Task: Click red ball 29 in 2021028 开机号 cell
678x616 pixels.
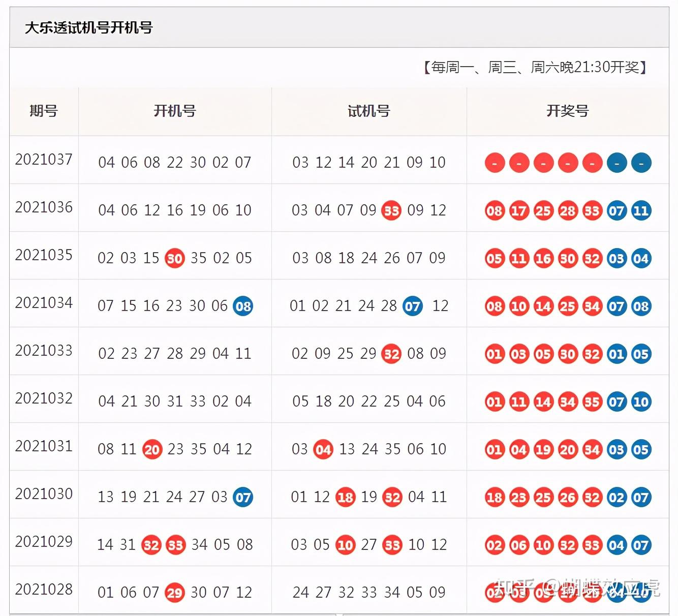Action: [x=174, y=593]
